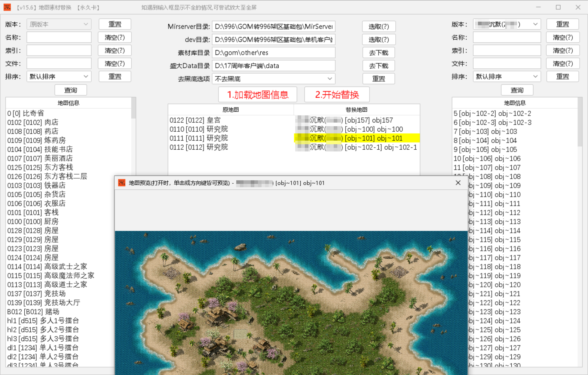Focus the right 名称 input field
Screen dimensions: 588x375
tap(507, 38)
